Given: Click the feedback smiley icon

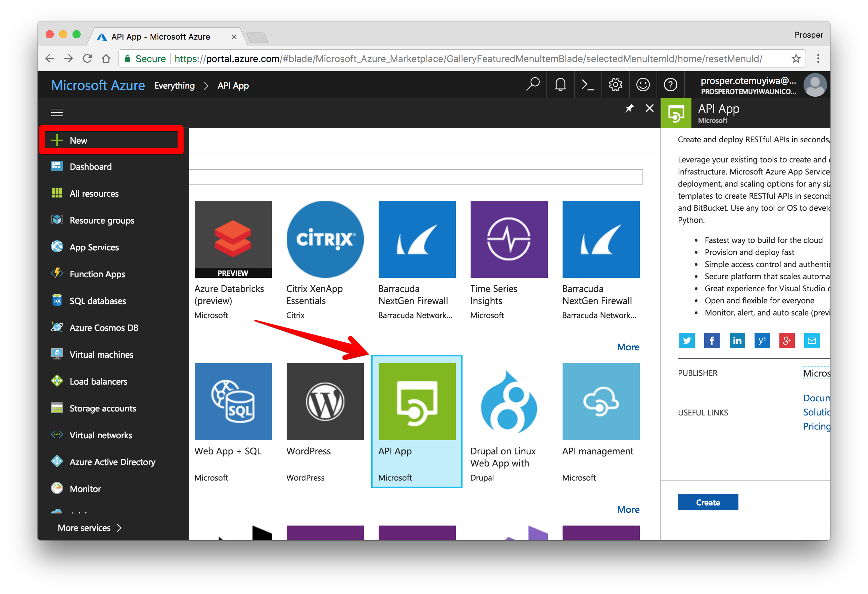Looking at the screenshot, I should 643,85.
